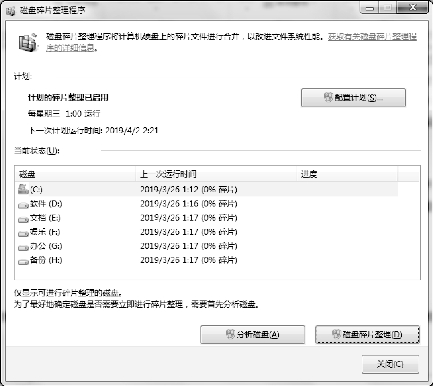The width and height of the screenshot is (433, 386).
Task: Click the 磁盘 column header
Action: (x=75, y=174)
